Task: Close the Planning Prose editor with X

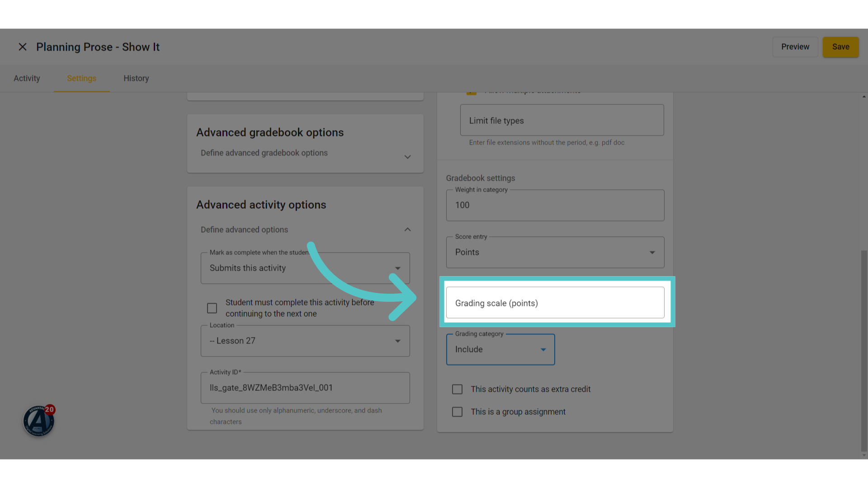Action: [23, 47]
